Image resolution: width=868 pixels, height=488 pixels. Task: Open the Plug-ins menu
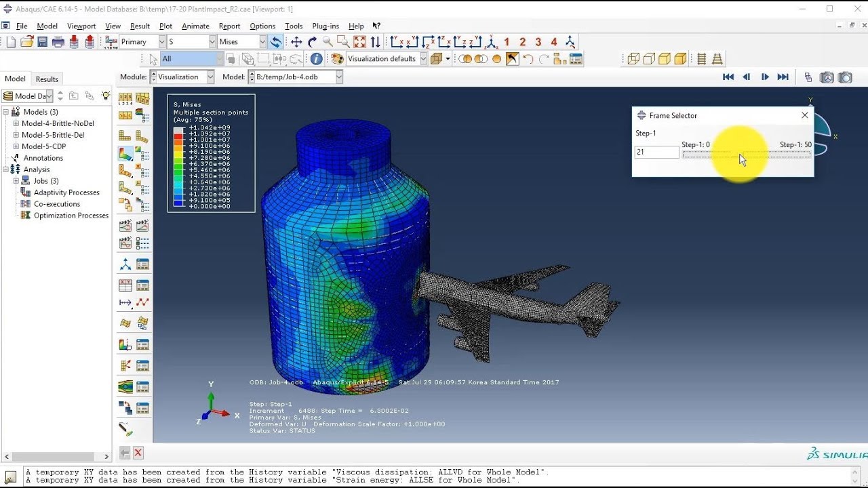click(325, 26)
